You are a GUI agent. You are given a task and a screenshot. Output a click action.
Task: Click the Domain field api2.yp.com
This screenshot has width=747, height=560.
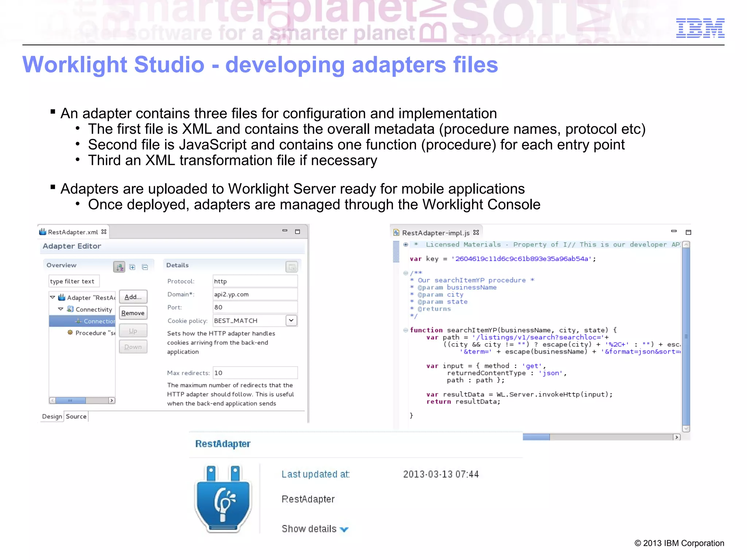point(255,294)
